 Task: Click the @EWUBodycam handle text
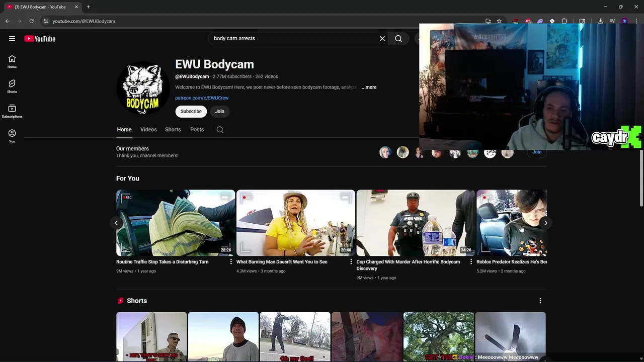192,76
